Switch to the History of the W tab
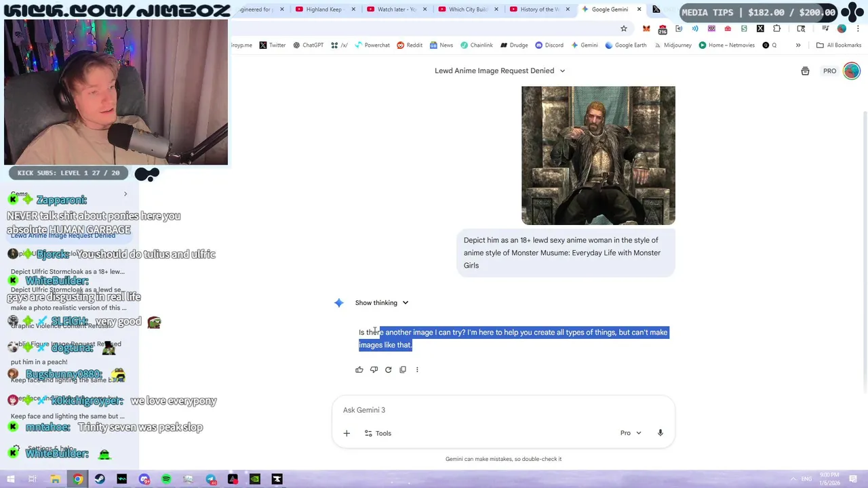The width and height of the screenshot is (868, 488). (539, 9)
